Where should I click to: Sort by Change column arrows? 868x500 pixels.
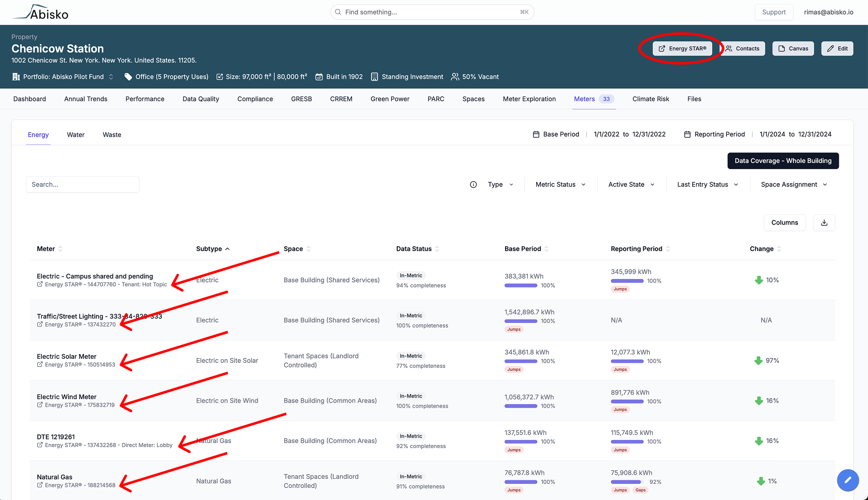coord(779,249)
